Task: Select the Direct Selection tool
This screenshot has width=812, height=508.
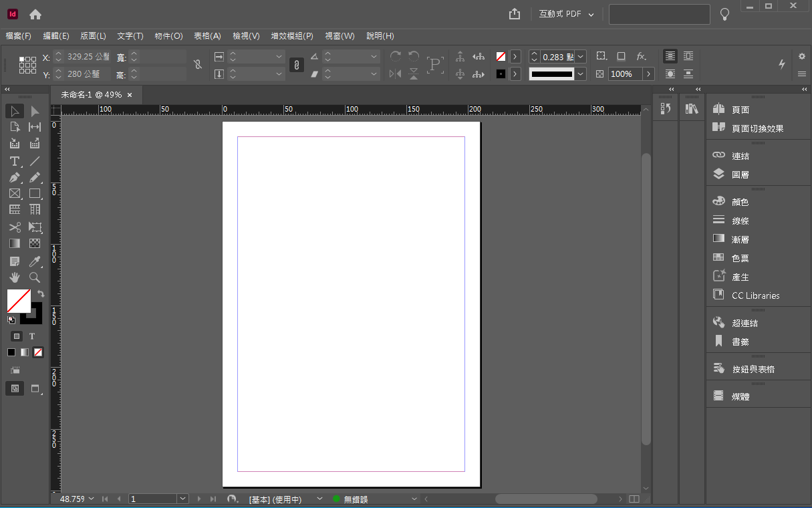Action: point(35,111)
